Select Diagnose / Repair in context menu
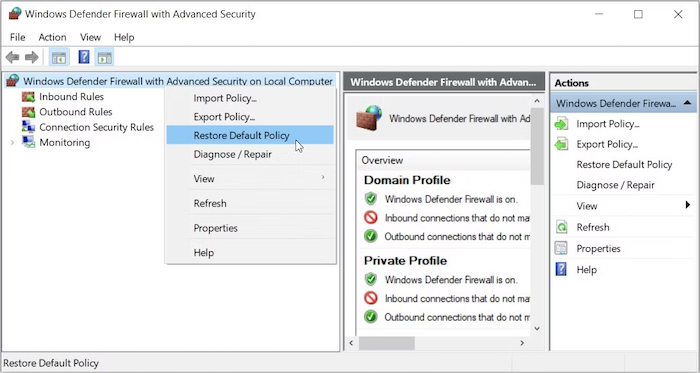The height and width of the screenshot is (373, 700). point(250,154)
